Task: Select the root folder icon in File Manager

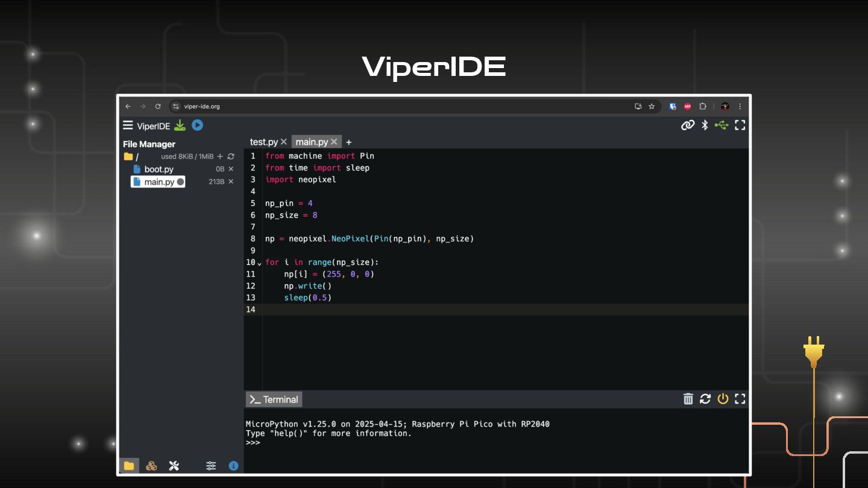Action: click(x=128, y=156)
